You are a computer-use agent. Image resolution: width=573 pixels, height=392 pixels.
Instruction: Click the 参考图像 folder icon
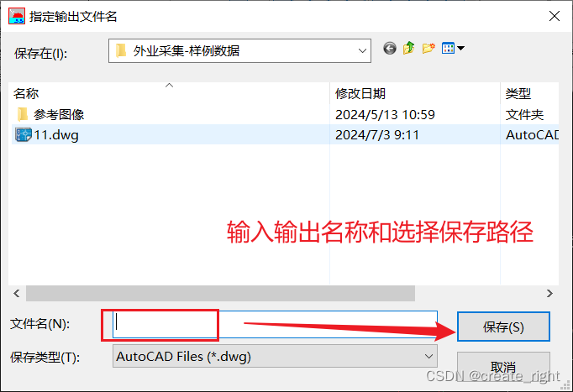pos(23,114)
